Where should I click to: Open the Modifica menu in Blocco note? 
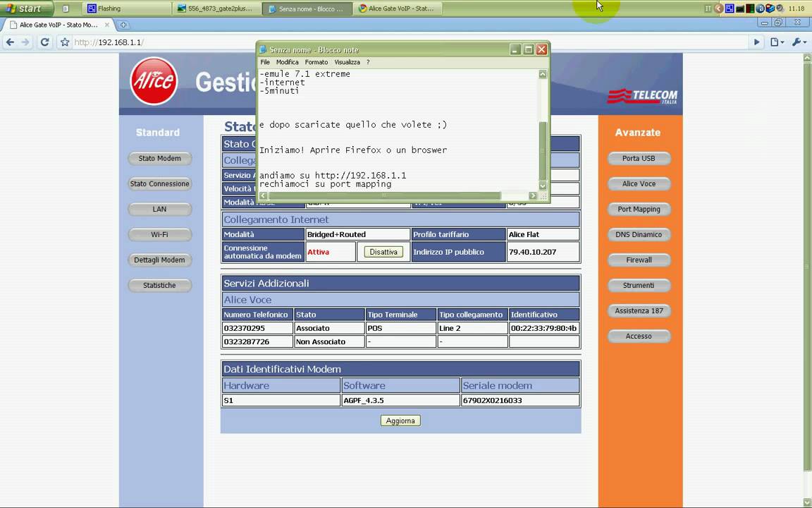click(x=288, y=61)
